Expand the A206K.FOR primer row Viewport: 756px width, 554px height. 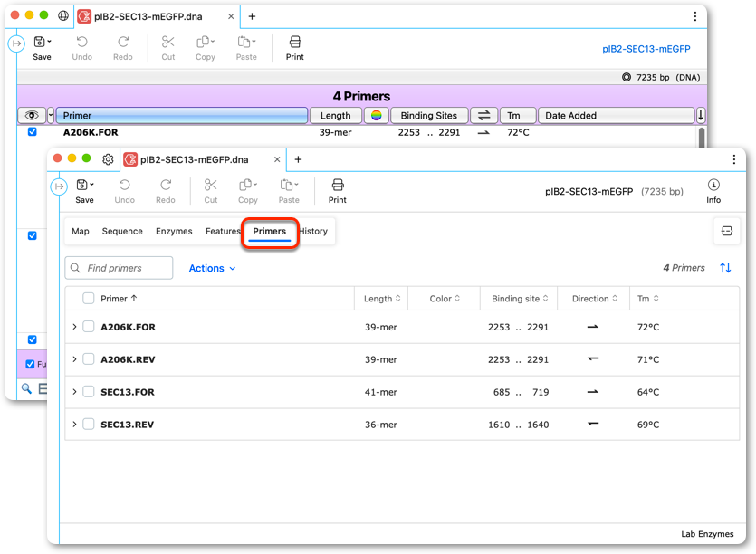74,327
